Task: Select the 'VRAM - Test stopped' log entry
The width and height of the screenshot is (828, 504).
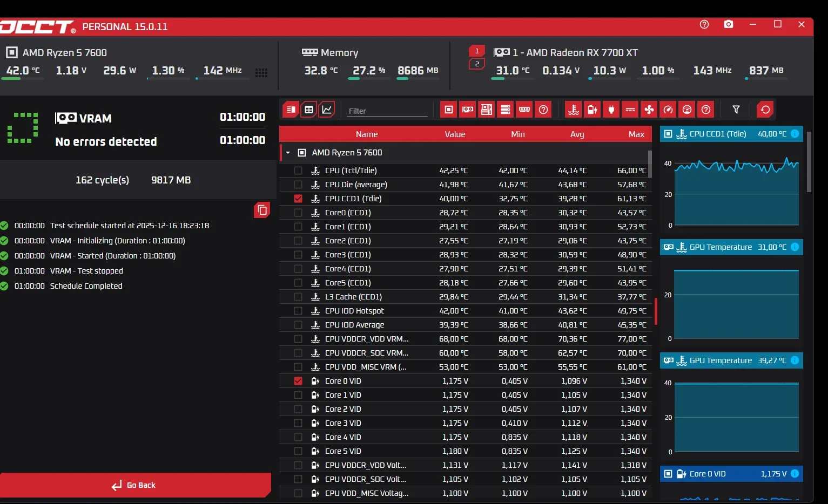Action: click(x=86, y=271)
